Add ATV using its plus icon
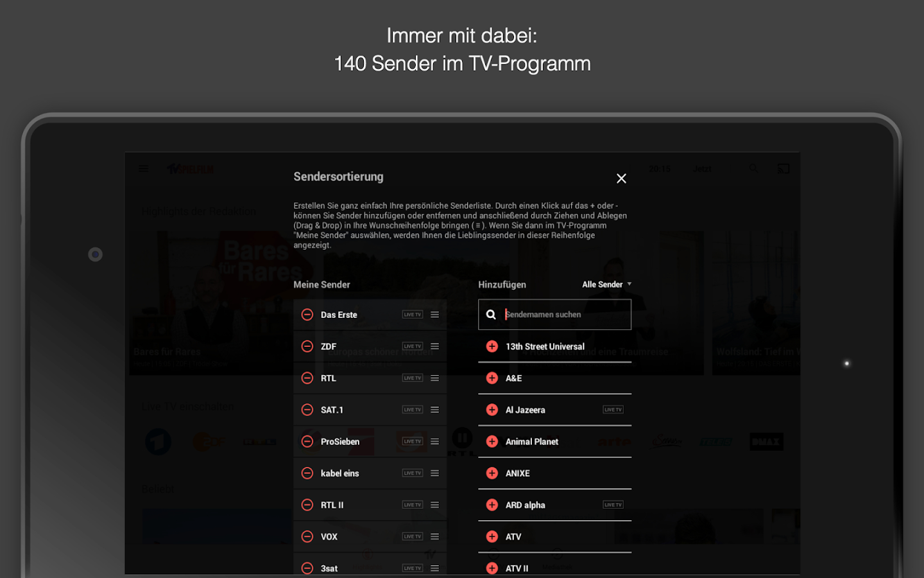Viewport: 924px width, 578px height. click(492, 536)
